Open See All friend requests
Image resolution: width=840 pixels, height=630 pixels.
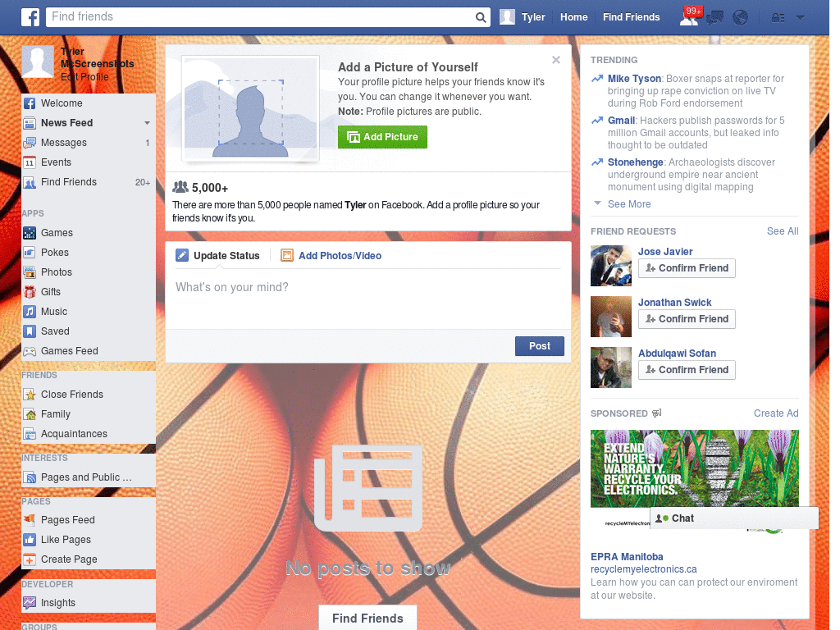coord(783,231)
